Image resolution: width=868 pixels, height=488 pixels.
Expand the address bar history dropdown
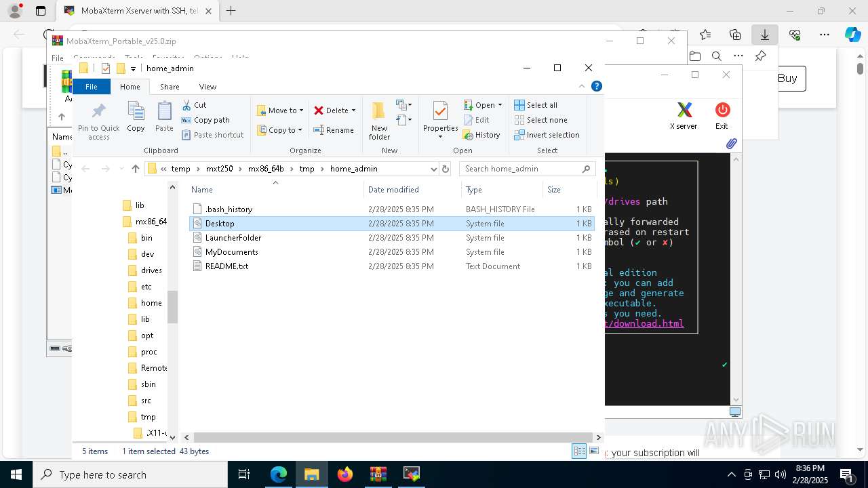point(434,169)
